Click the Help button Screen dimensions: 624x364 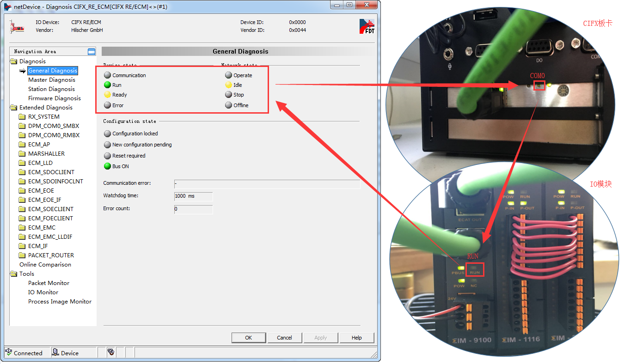(x=357, y=338)
